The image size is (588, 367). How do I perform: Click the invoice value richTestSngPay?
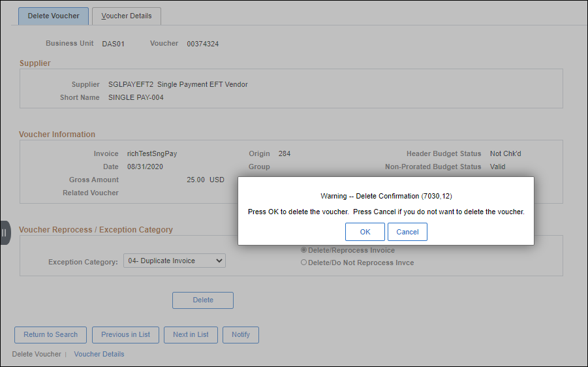click(x=152, y=153)
